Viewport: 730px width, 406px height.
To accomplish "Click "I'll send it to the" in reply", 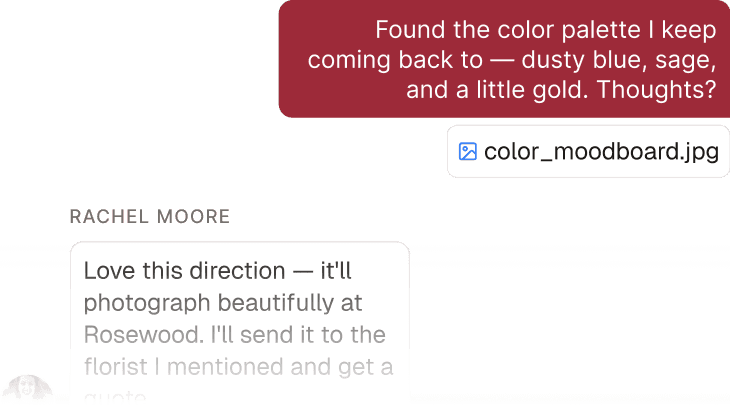I will [298, 335].
